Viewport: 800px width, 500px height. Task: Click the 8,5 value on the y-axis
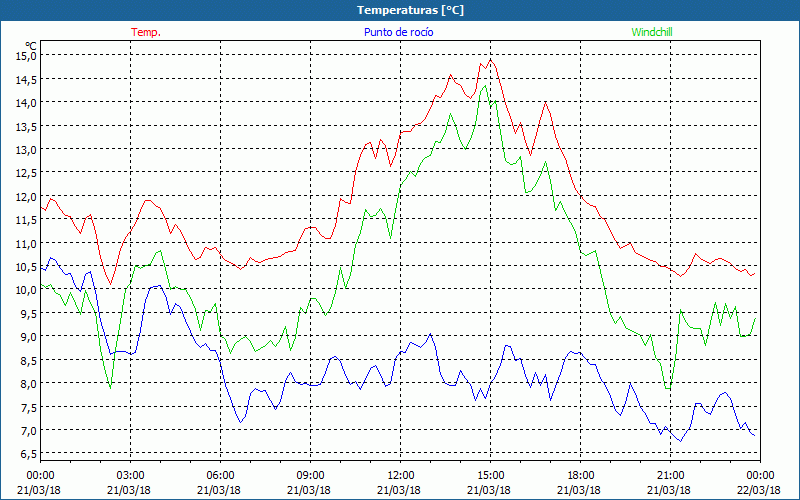pyautogui.click(x=29, y=360)
